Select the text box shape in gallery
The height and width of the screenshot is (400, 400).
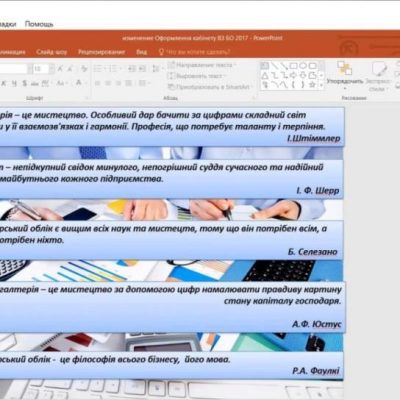tap(264, 66)
